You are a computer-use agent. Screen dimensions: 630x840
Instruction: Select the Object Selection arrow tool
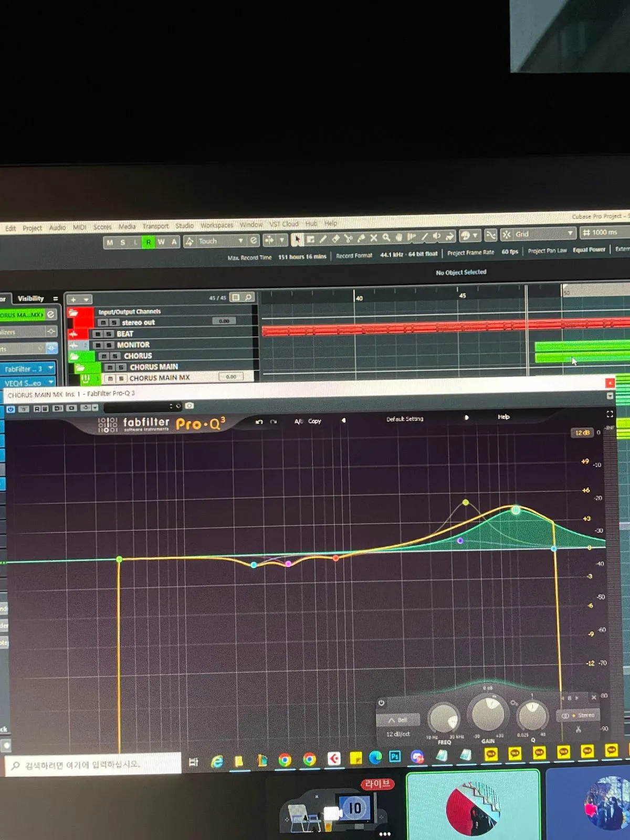coord(297,240)
